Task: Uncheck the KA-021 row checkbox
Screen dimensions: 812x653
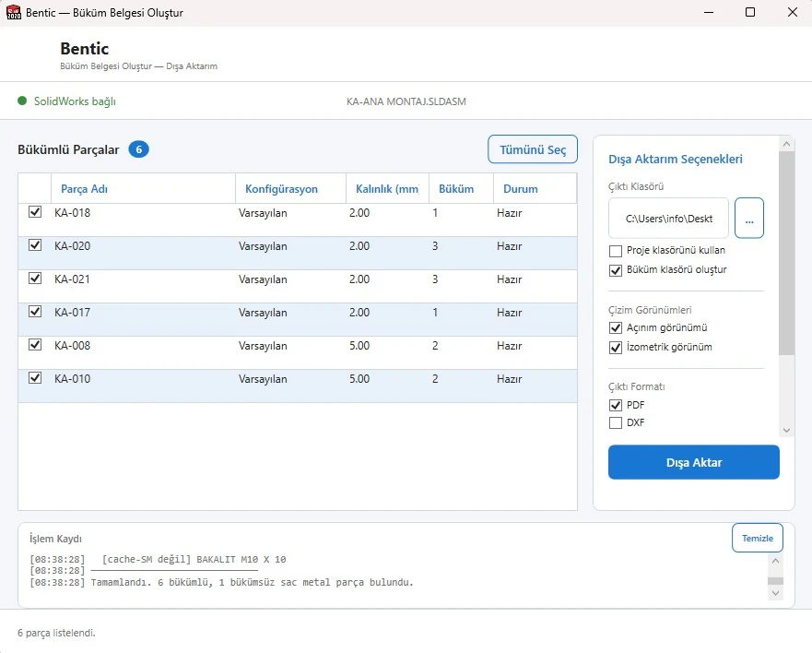Action: (35, 278)
